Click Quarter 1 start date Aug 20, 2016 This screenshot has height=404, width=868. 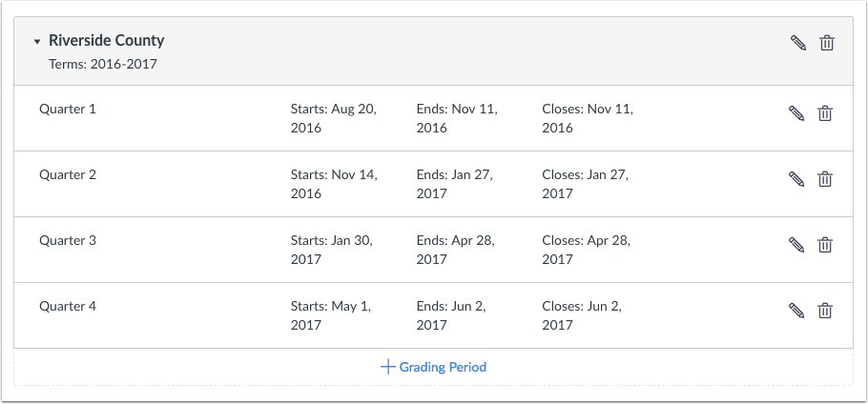pos(334,118)
